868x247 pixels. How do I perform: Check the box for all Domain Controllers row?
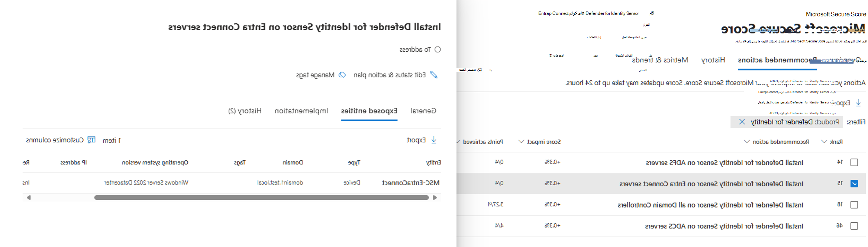[854, 205]
